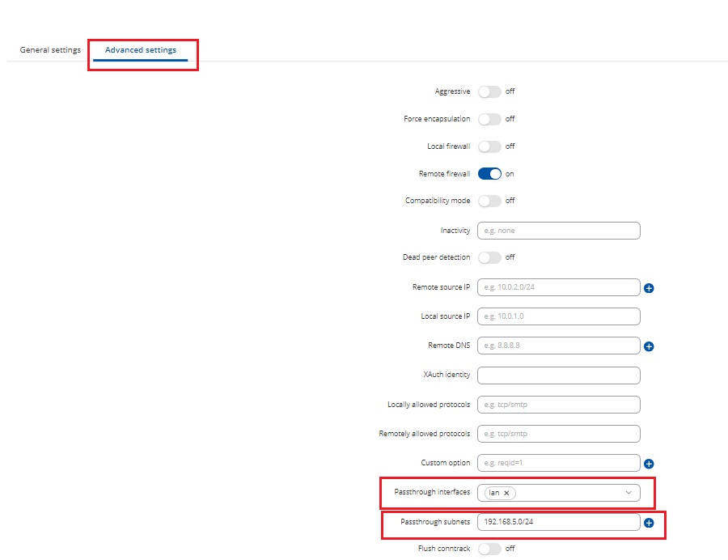Image resolution: width=728 pixels, height=560 pixels.
Task: Click the Locally allowed protocols field
Action: point(558,405)
